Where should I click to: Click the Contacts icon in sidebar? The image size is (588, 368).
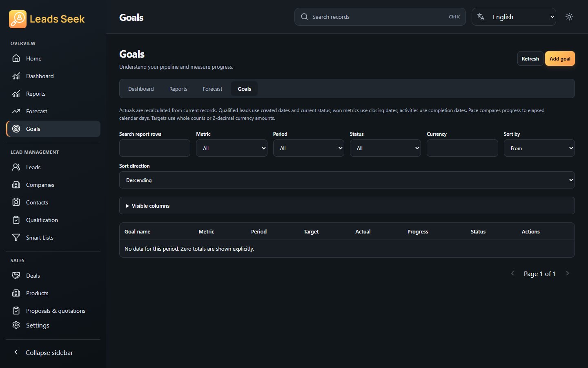tap(16, 202)
